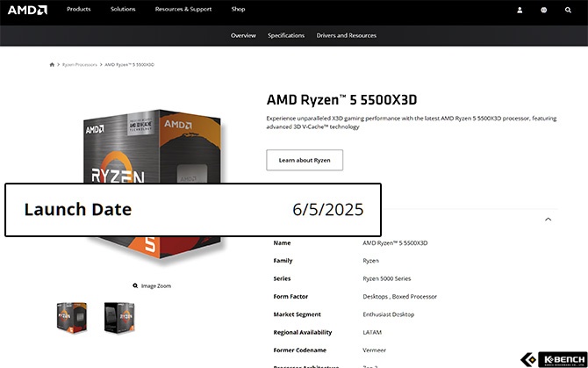Open Resources & Support menu
Viewport: 588px width, 368px height.
(183, 9)
